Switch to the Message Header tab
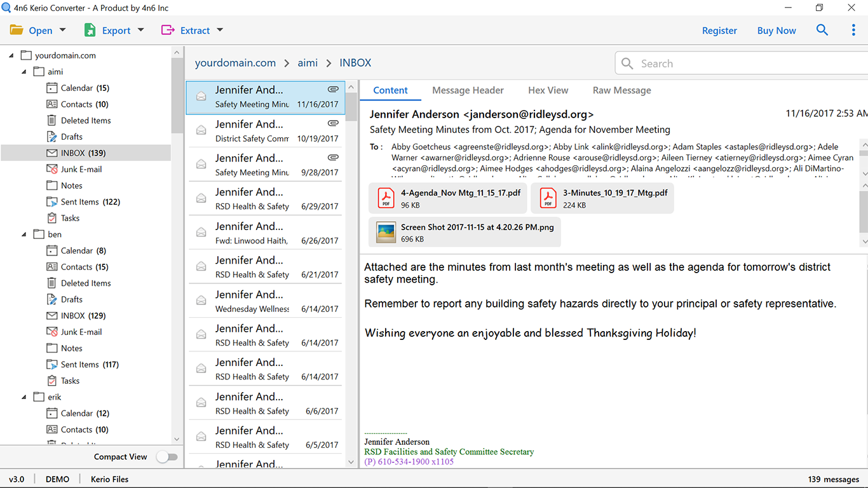Screen dimensions: 868x488 tap(468, 90)
